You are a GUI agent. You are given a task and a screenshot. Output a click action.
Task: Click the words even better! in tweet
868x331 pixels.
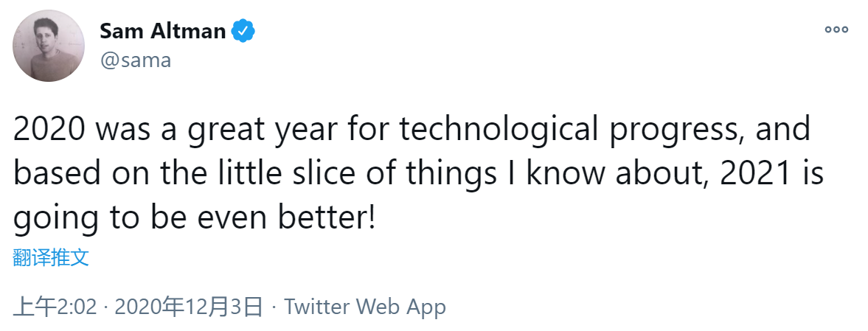(285, 217)
